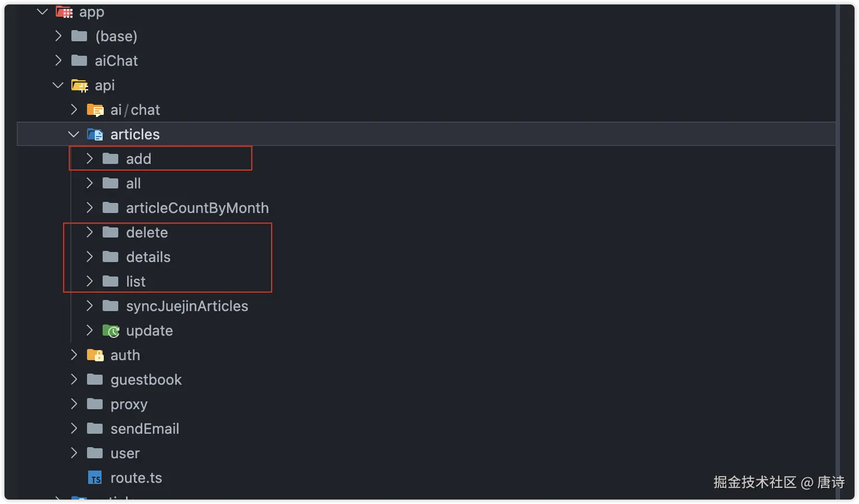Click the blue articles folder icon
Image resolution: width=859 pixels, height=504 pixels.
click(95, 134)
